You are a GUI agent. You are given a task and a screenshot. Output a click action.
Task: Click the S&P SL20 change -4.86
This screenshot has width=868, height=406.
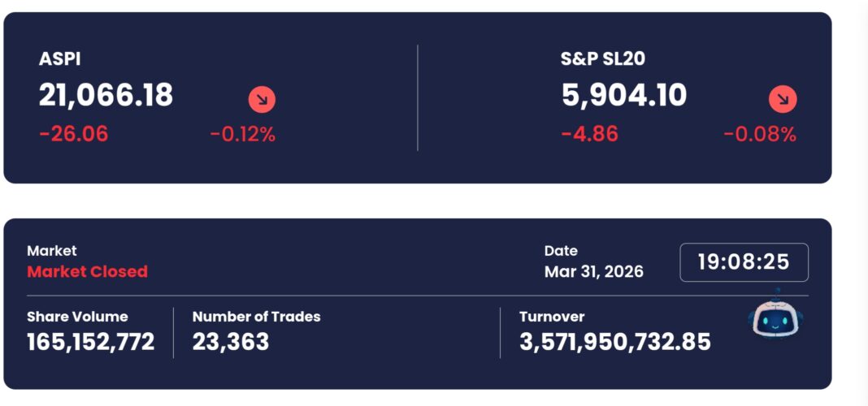point(589,134)
